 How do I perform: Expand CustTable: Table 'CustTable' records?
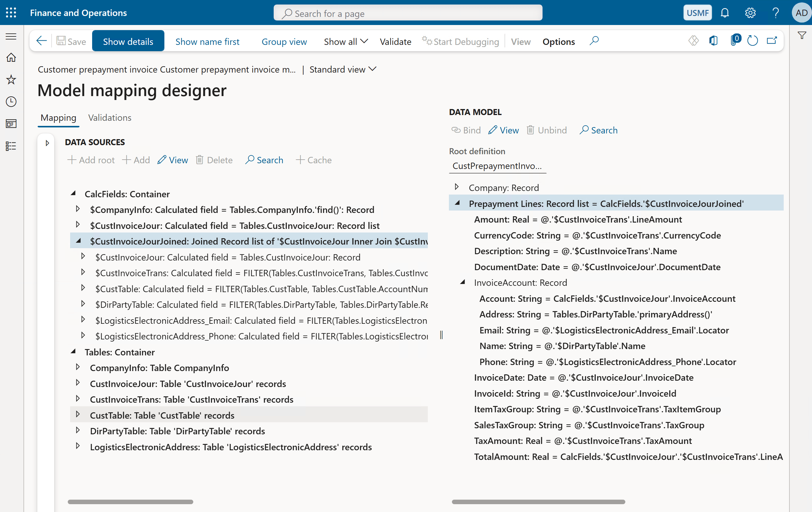pos(78,414)
